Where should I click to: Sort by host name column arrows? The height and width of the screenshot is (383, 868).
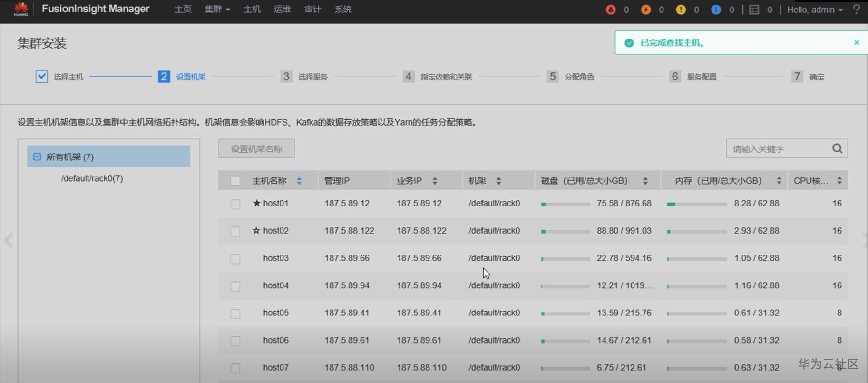[x=299, y=181]
